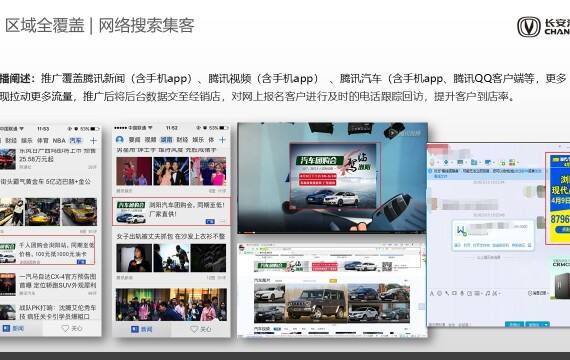Click Changan logo at slide top right

(x=543, y=27)
